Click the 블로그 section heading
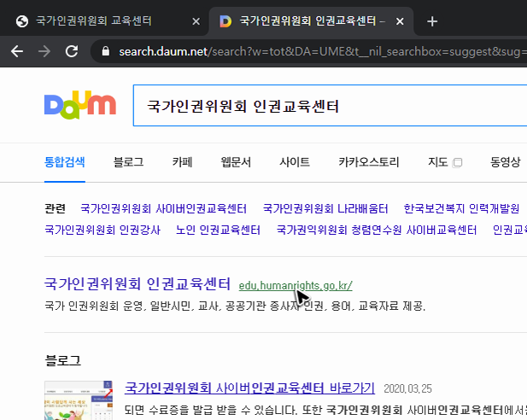The height and width of the screenshot is (420, 527). click(x=63, y=361)
